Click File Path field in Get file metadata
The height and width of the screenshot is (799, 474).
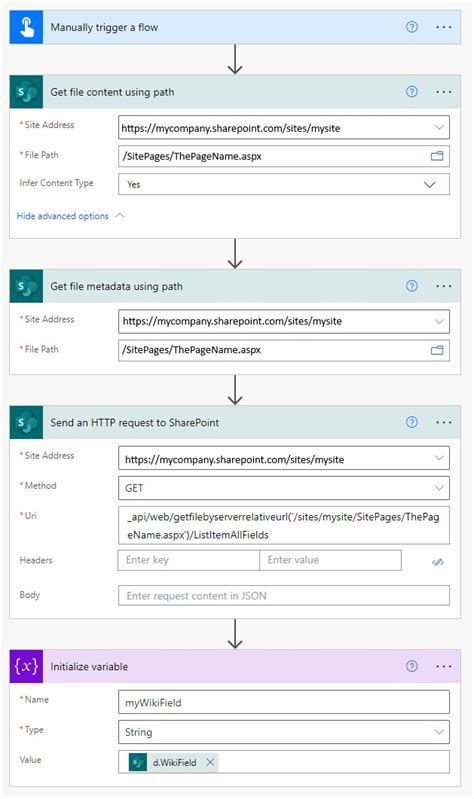click(x=284, y=350)
